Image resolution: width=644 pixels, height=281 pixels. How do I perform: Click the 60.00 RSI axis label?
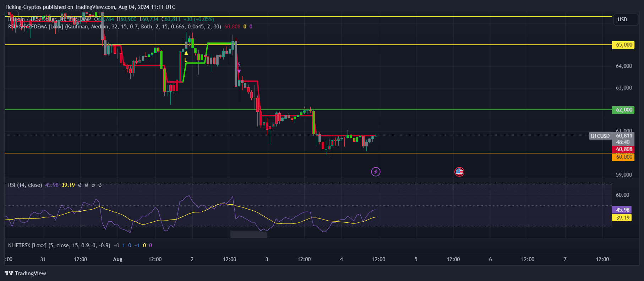pos(622,195)
